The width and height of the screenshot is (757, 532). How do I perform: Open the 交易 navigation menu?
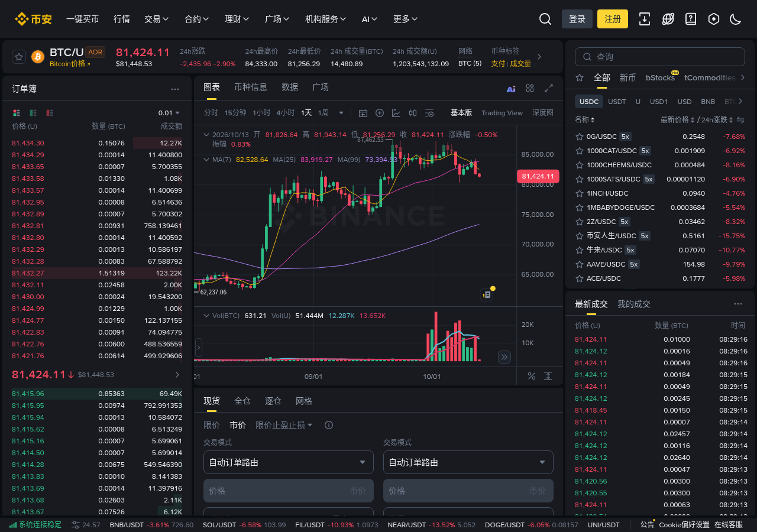[x=157, y=19]
